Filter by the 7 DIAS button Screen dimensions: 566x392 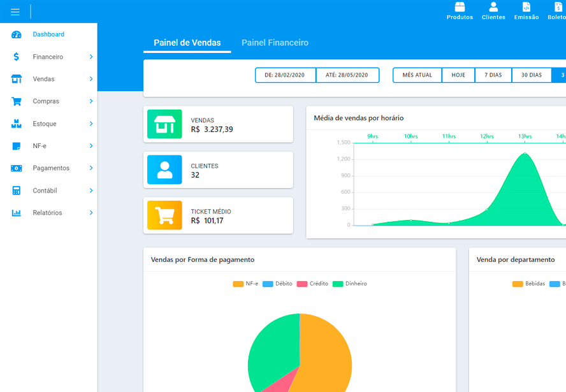click(x=493, y=75)
